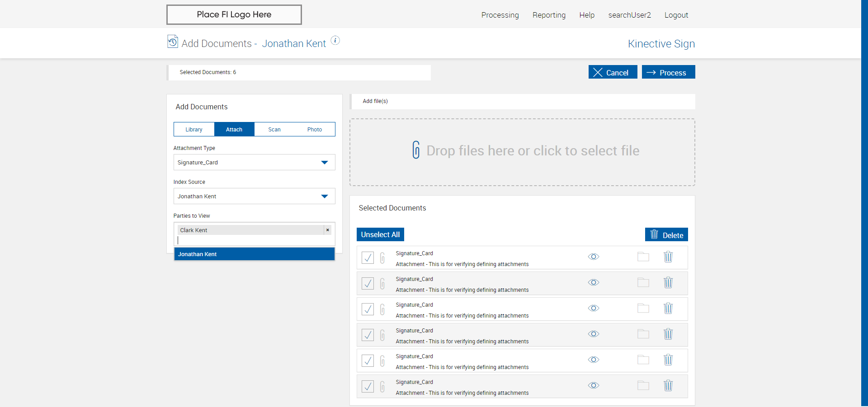Screen dimensions: 868x407
Task: Click the folder icon on third document row
Action: click(x=643, y=309)
